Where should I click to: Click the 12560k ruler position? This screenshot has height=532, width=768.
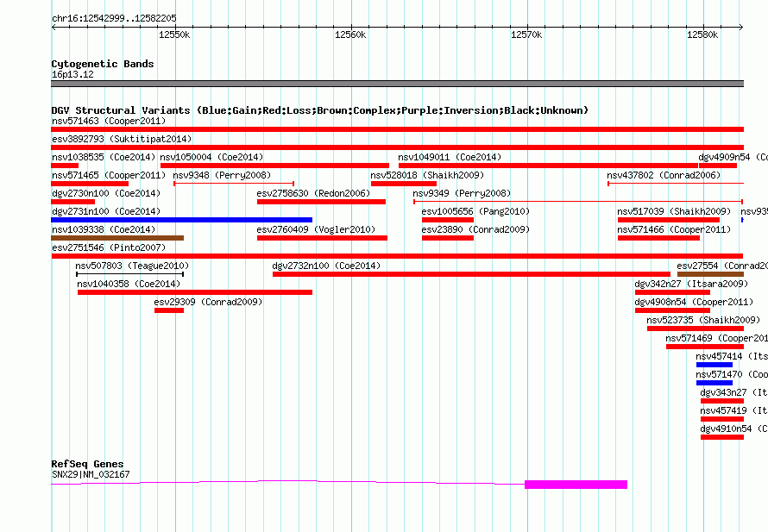[350, 34]
